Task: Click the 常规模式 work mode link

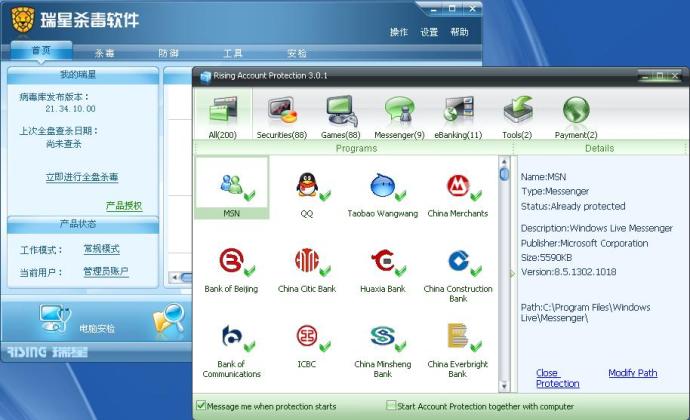Action: (102, 249)
